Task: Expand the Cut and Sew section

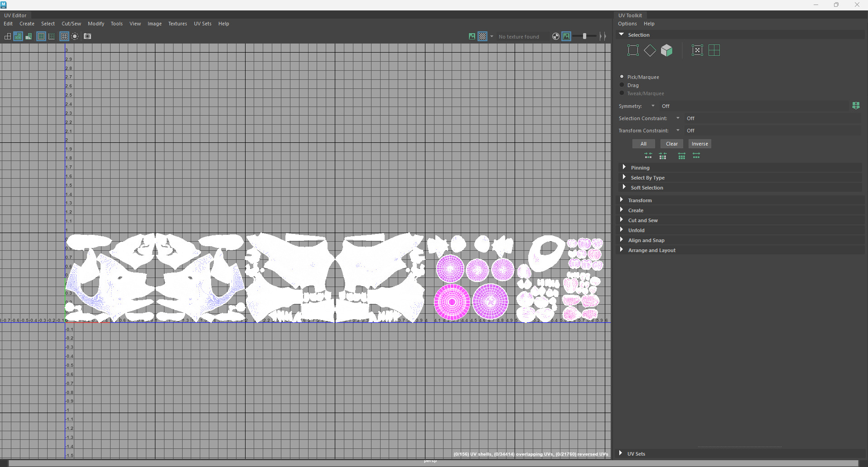Action: pos(740,220)
